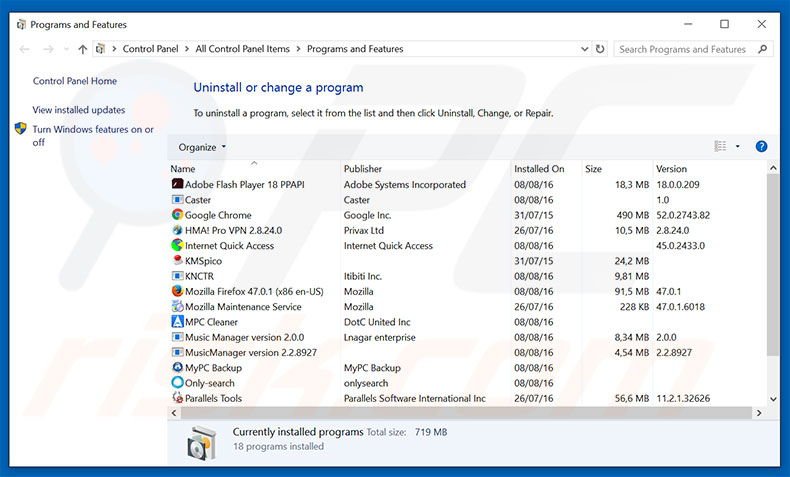790x477 pixels.
Task: Select the 'DotC United Inc' publisher cell
Action: pos(377,322)
